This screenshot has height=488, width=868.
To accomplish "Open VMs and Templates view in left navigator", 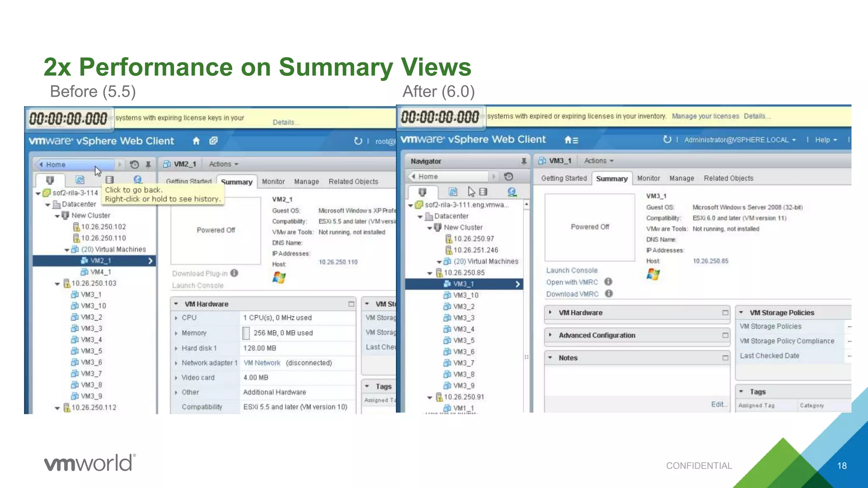I will tap(80, 180).
